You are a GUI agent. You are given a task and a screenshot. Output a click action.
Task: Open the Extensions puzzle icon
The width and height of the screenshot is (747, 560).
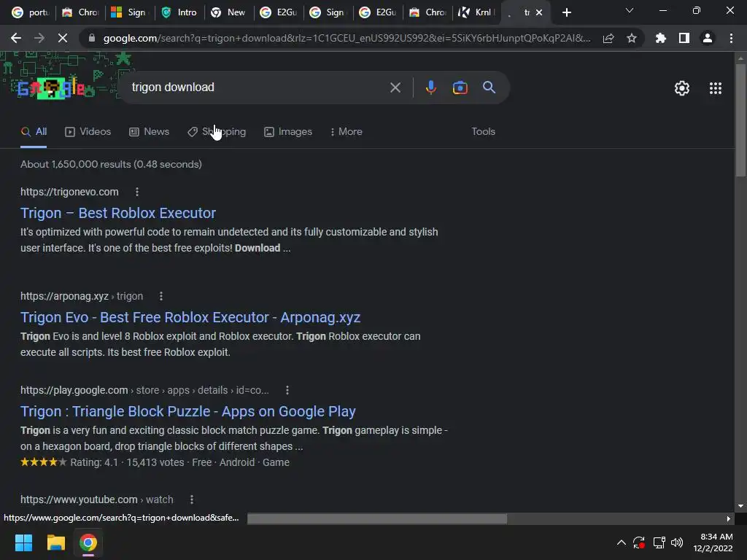pos(661,38)
